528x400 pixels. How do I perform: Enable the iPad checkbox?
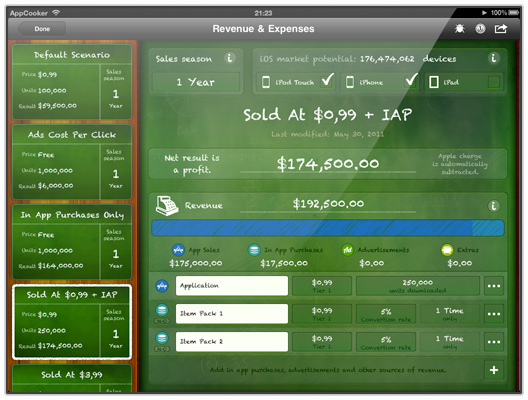494,82
